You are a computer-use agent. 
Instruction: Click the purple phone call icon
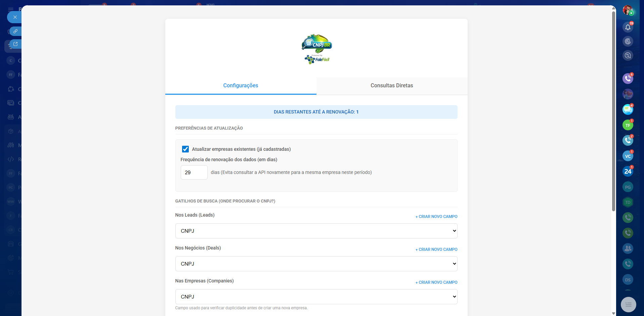point(628,79)
